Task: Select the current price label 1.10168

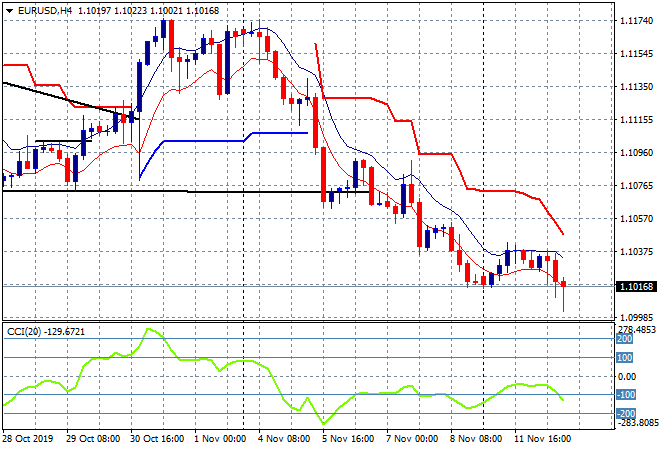Action: [x=638, y=287]
